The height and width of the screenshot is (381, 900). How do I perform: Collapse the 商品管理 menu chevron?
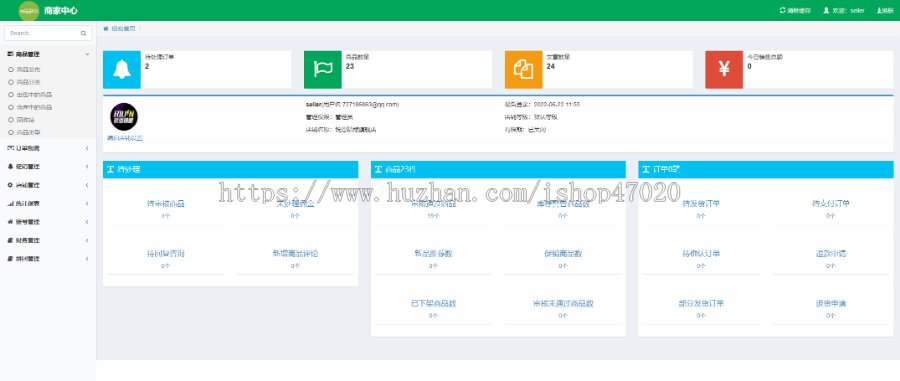[x=87, y=54]
